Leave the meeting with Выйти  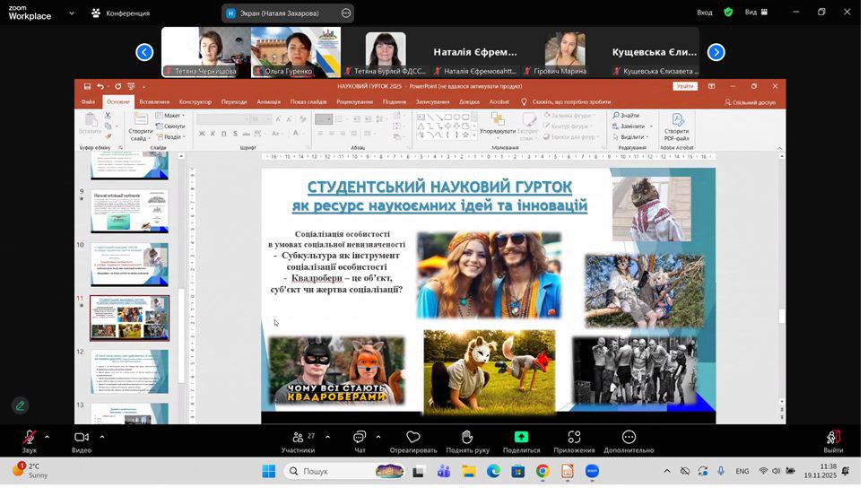[833, 438]
